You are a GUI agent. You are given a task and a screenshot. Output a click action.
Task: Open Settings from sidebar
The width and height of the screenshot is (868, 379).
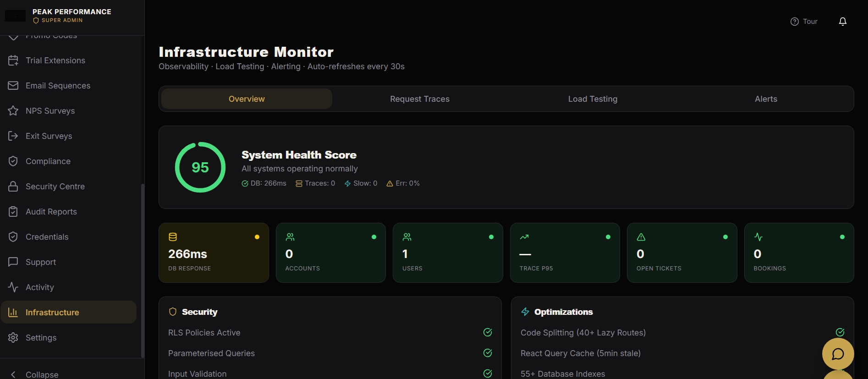69,338
